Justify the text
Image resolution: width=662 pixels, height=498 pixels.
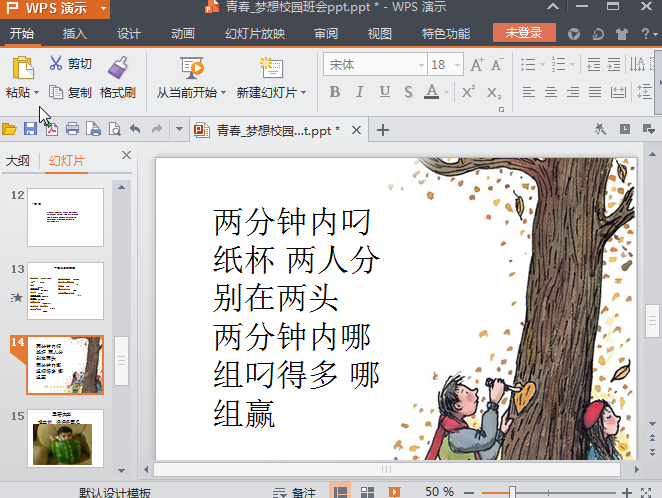pyautogui.click(x=595, y=92)
